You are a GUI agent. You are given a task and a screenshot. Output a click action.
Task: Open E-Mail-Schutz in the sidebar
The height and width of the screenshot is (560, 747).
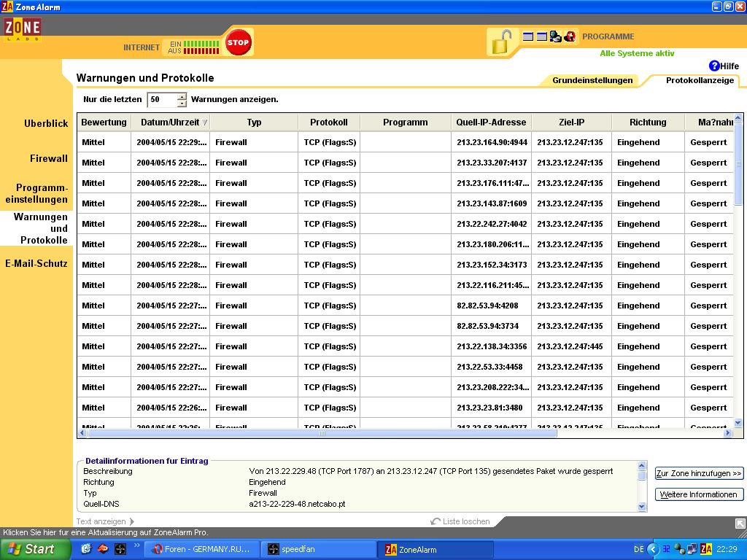click(36, 263)
